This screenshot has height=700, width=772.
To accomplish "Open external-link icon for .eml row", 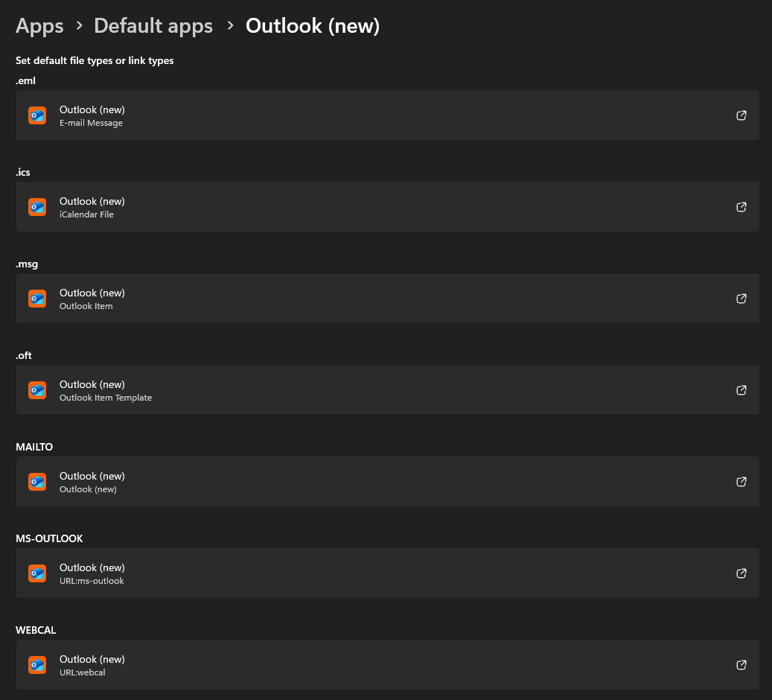I will 741,115.
